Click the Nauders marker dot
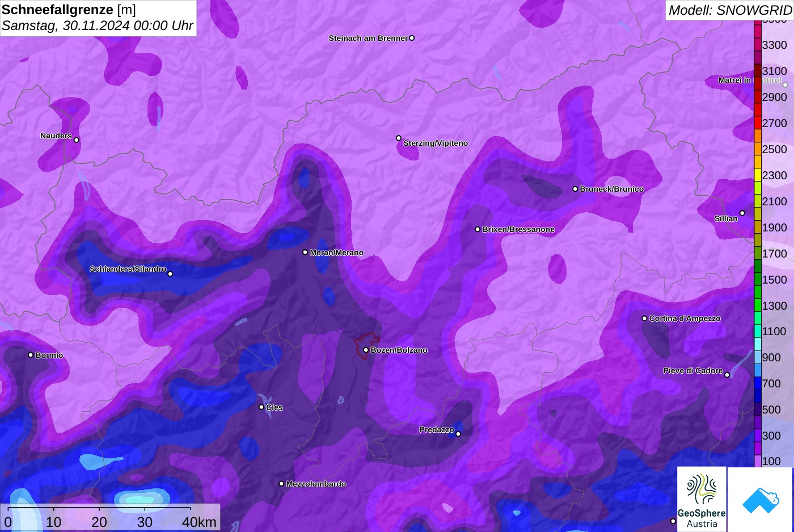794x532 pixels. (77, 140)
